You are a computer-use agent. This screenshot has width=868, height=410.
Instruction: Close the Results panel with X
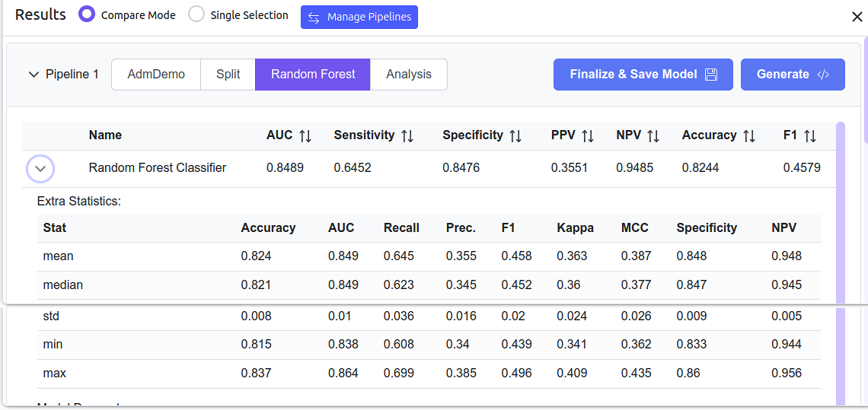[857, 17]
